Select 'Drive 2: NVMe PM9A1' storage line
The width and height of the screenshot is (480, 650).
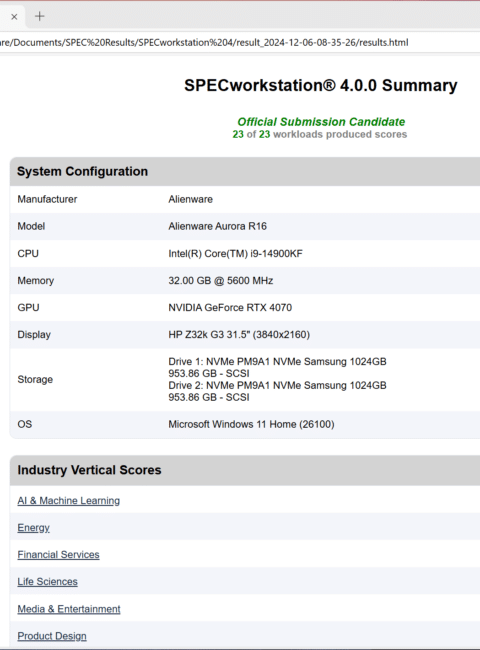[277, 385]
